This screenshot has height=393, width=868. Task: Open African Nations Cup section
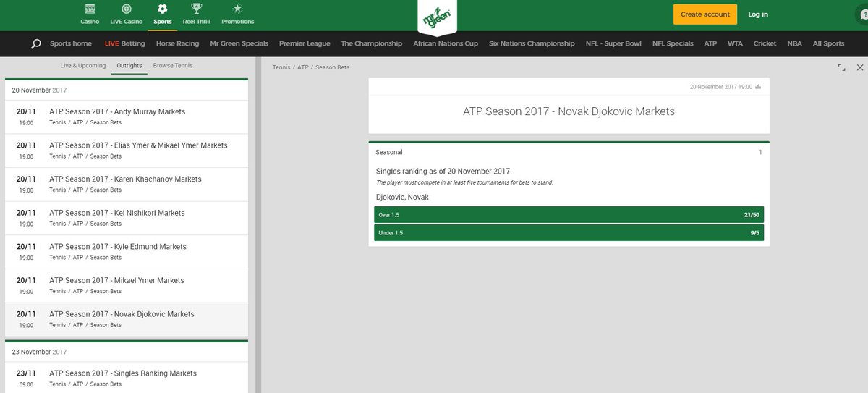[446, 43]
